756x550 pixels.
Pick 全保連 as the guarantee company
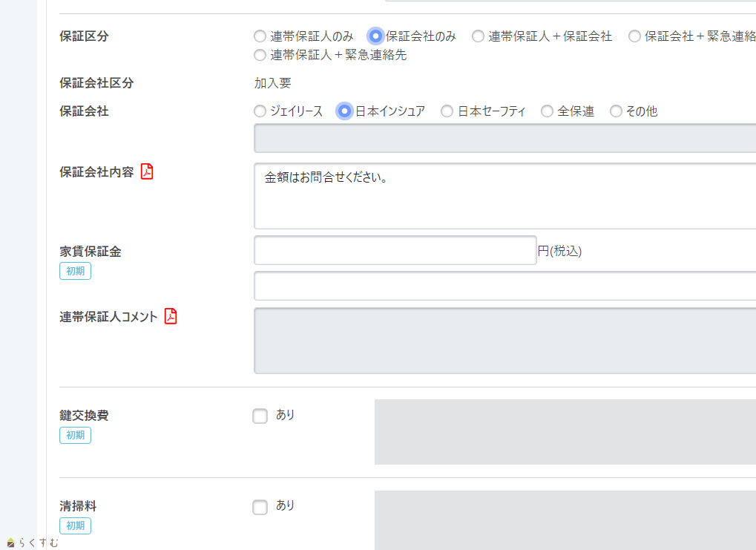click(547, 111)
